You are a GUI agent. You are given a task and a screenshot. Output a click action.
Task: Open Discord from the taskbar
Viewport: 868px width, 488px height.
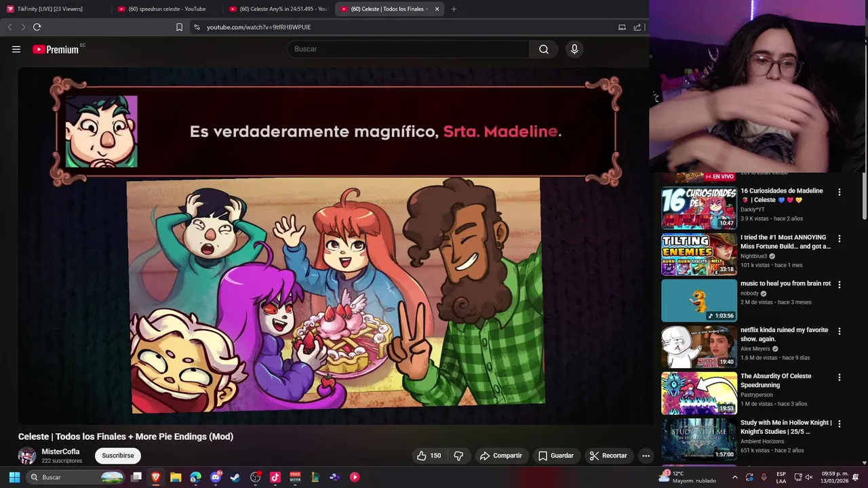216,477
